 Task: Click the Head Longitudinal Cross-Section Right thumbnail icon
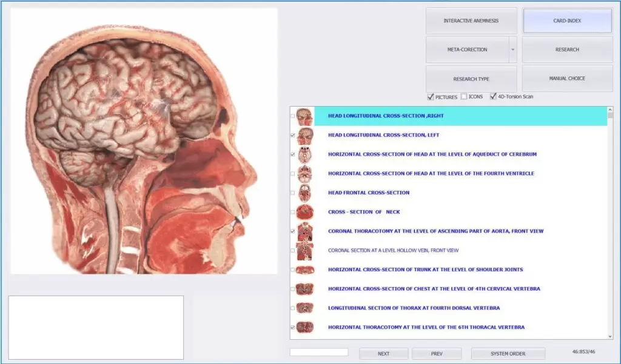coord(304,116)
